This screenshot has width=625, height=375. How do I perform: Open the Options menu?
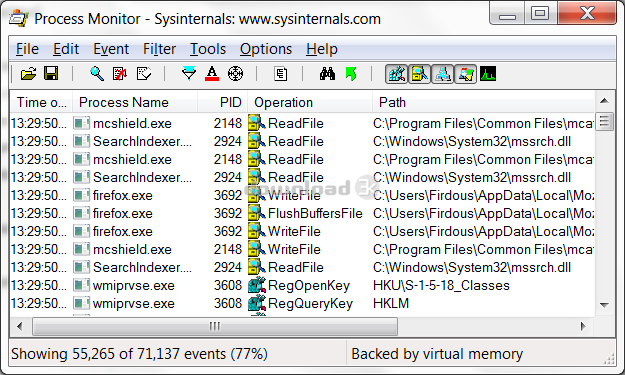pos(266,49)
